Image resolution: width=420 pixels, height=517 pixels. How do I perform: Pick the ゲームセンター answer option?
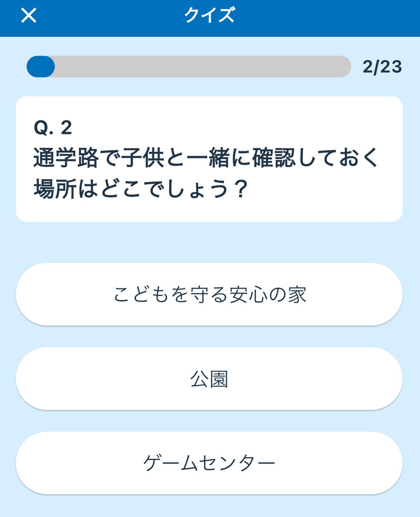tap(209, 463)
